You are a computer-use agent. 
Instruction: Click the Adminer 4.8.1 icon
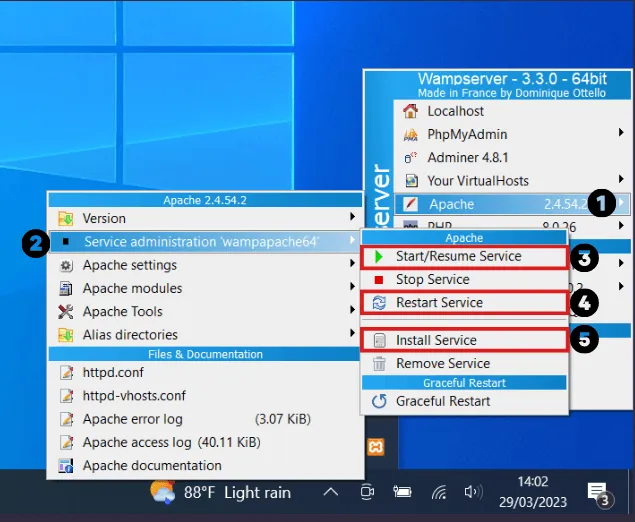point(410,158)
